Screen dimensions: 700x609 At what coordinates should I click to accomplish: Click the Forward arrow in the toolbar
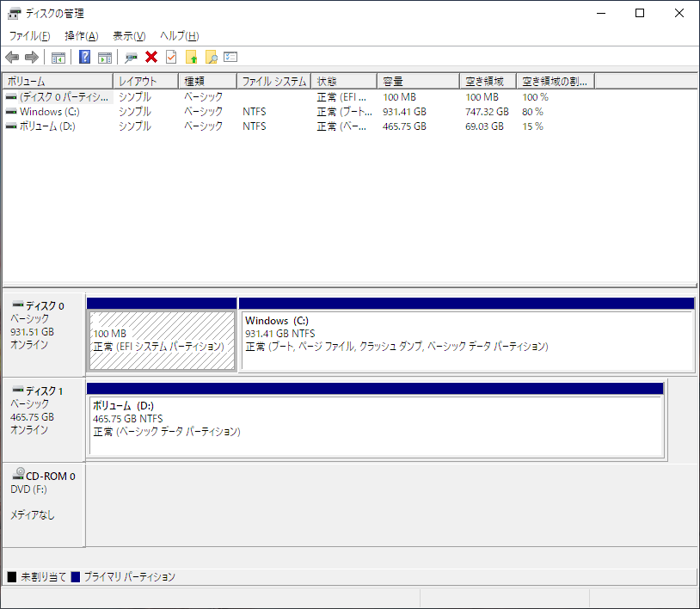click(32, 57)
